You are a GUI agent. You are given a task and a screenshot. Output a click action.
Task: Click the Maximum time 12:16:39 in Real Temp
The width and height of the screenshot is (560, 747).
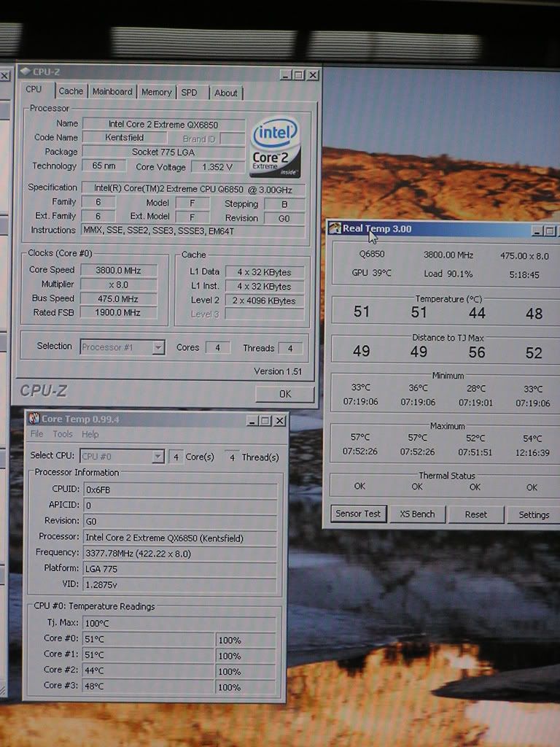click(x=532, y=452)
